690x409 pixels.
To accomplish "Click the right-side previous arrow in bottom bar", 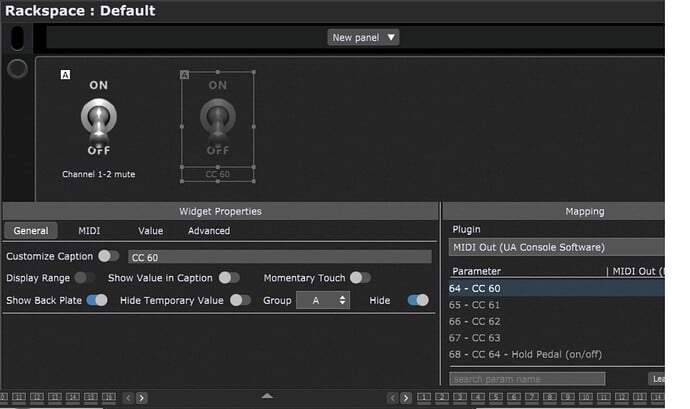I will (x=392, y=398).
